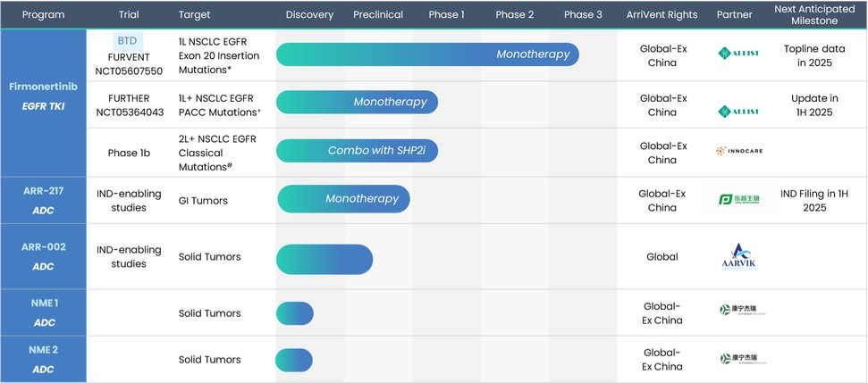Click the NME 1 progress bar

294,313
